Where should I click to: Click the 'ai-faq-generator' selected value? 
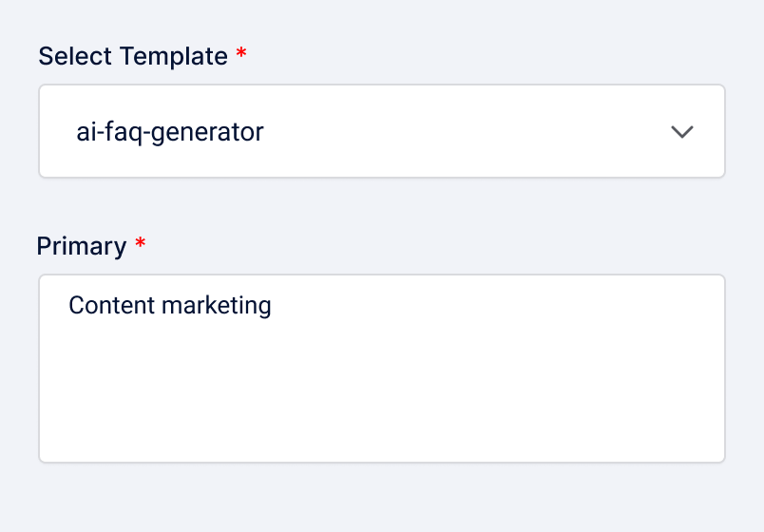[x=170, y=132]
